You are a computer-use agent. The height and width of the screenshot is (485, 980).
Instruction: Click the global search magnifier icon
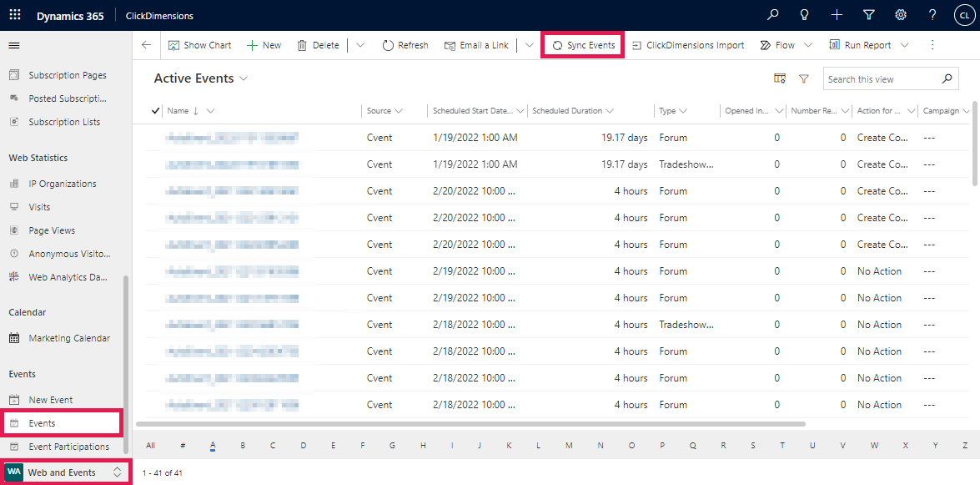773,15
